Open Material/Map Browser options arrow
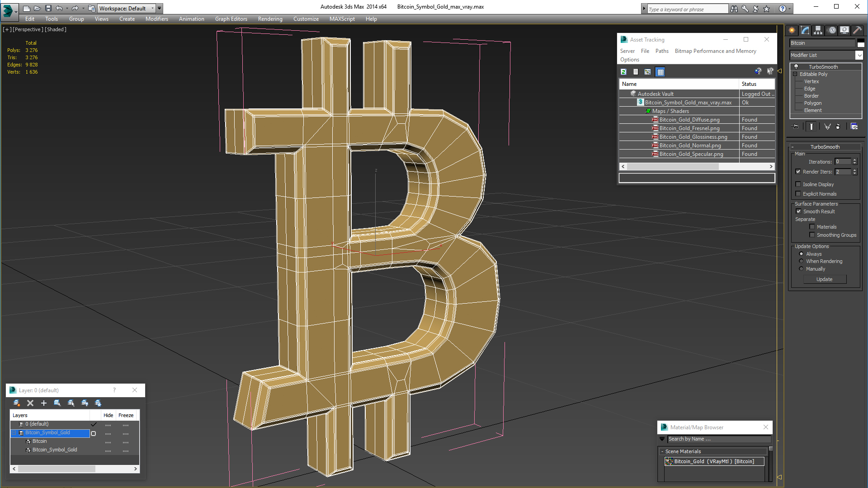Screen dimensions: 868x488 662,439
